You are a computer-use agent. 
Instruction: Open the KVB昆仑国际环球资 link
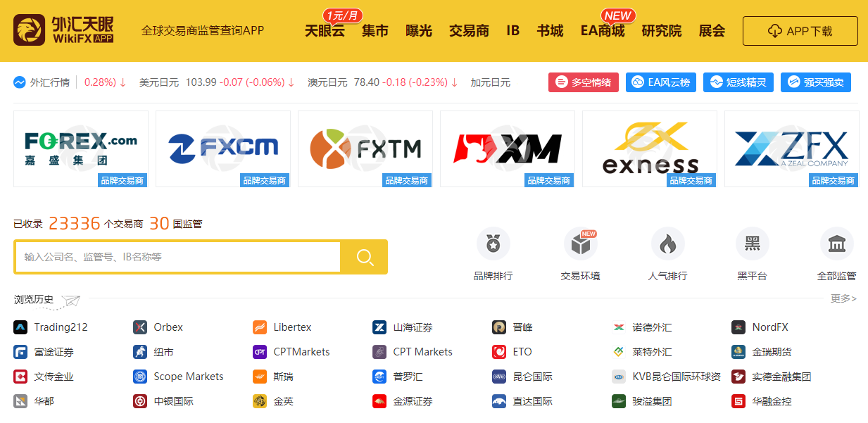(x=677, y=377)
